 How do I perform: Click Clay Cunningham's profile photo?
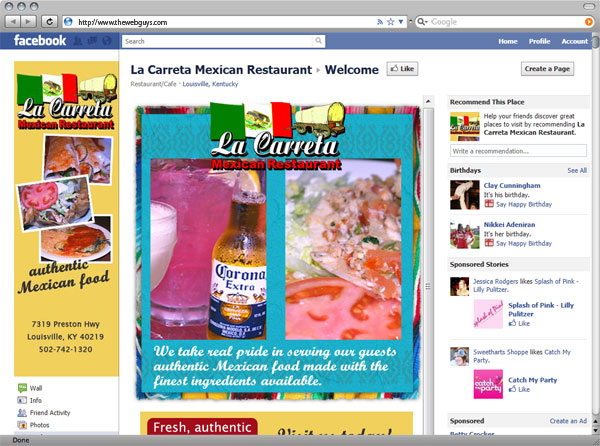point(465,195)
